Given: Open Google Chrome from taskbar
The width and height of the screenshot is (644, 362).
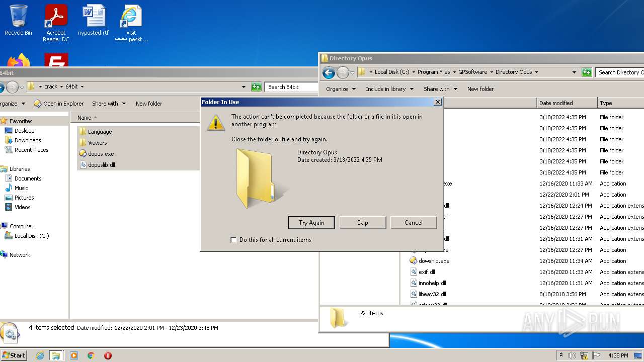Looking at the screenshot, I should [91, 355].
